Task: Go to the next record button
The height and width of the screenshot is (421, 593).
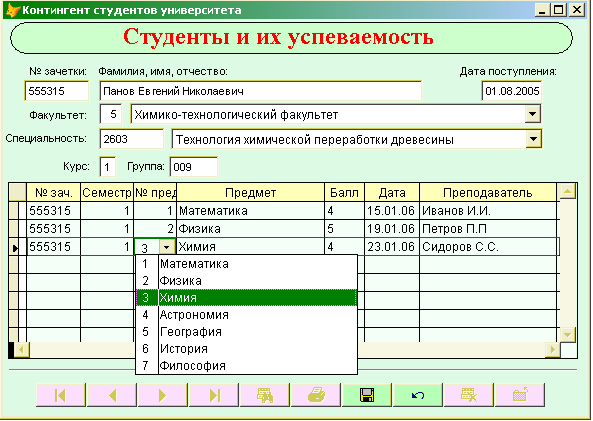Action: 163,395
